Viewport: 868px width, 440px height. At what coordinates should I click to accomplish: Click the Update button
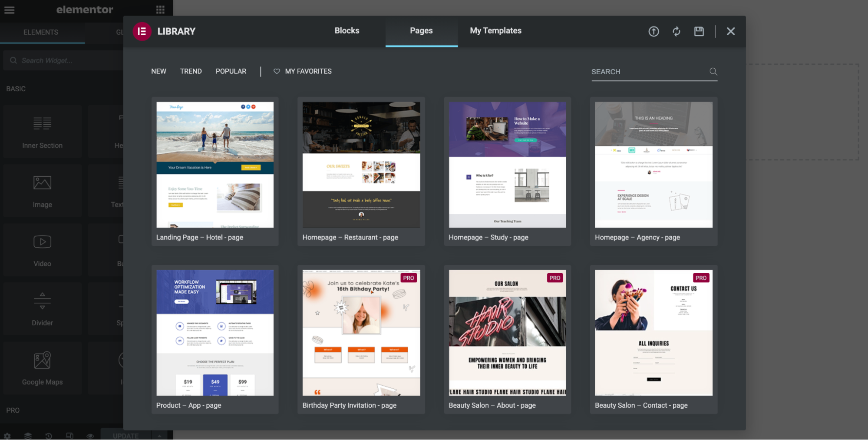click(x=126, y=436)
